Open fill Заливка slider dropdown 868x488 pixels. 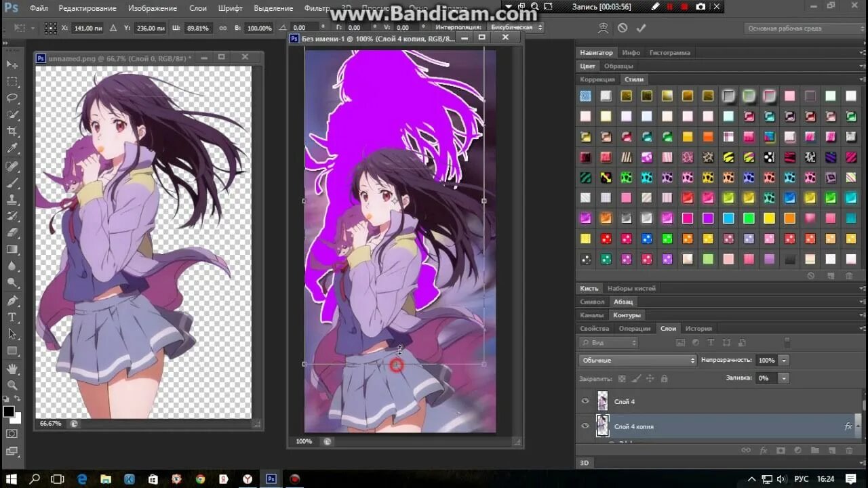coord(784,378)
